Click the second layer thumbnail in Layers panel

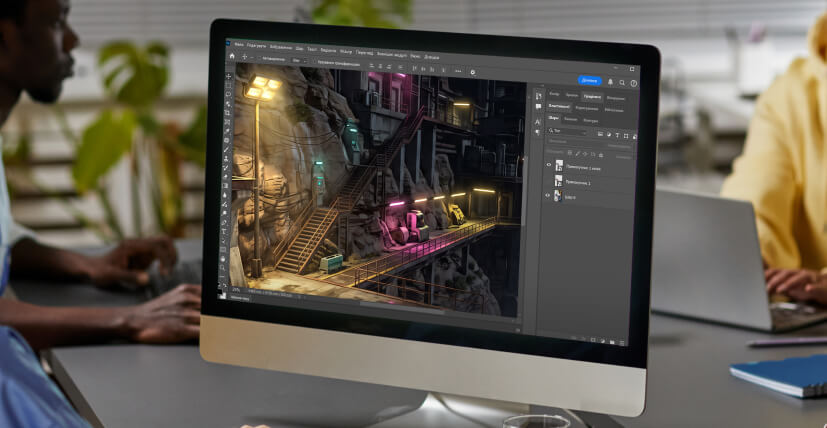(x=559, y=180)
